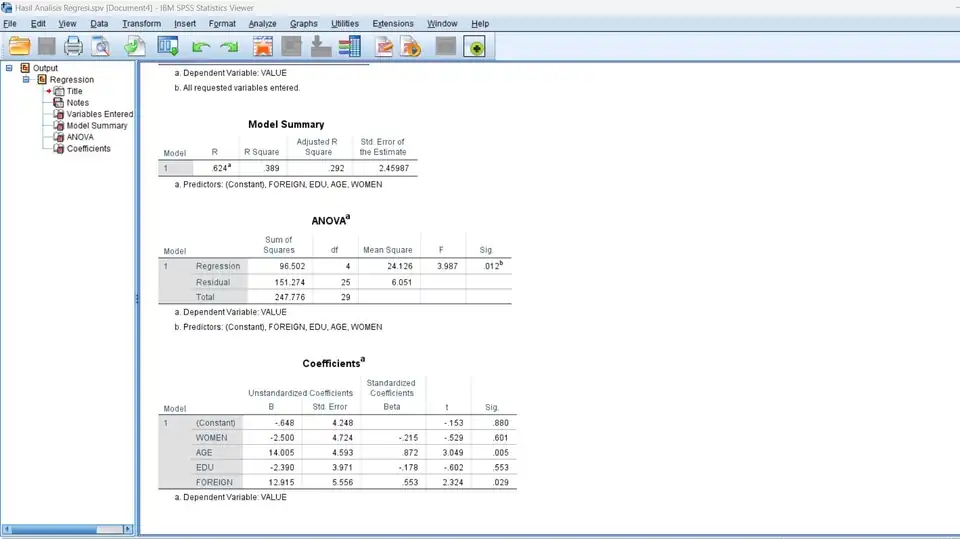Click R Square value .389
This screenshot has width=960, height=539.
coord(271,168)
